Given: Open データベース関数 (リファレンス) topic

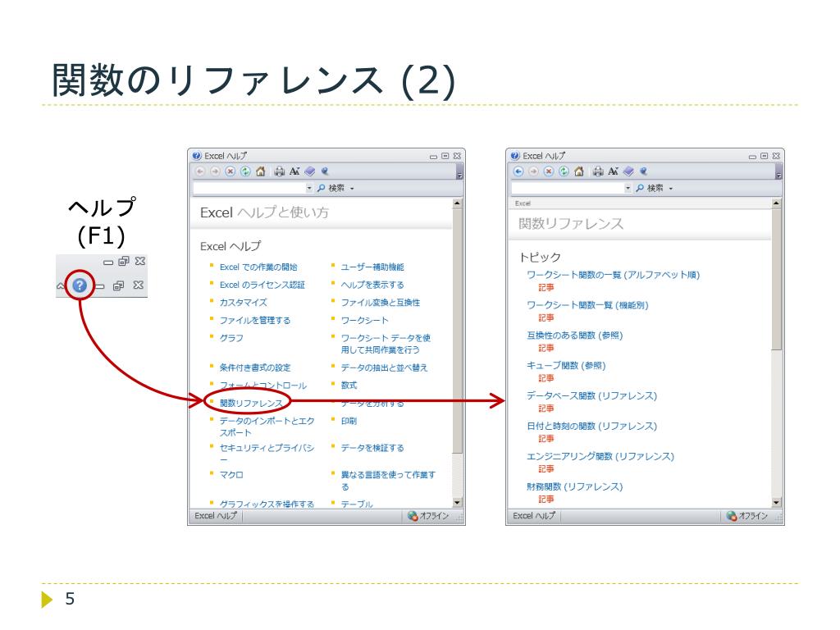Looking at the screenshot, I should (591, 396).
